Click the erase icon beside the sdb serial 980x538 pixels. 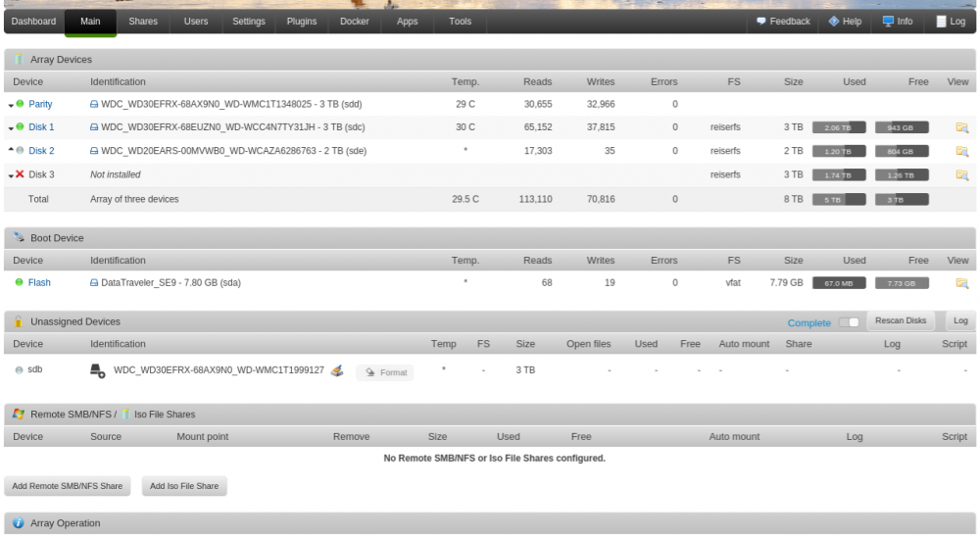tap(337, 370)
